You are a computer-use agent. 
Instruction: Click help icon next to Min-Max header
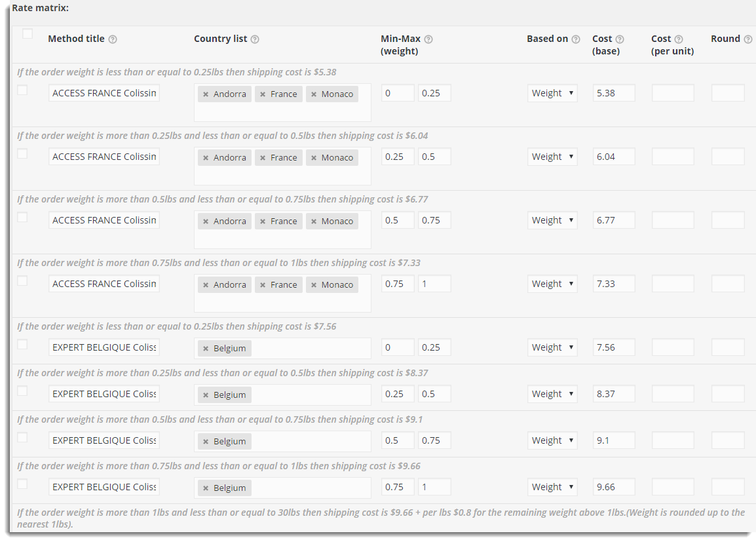pos(428,39)
